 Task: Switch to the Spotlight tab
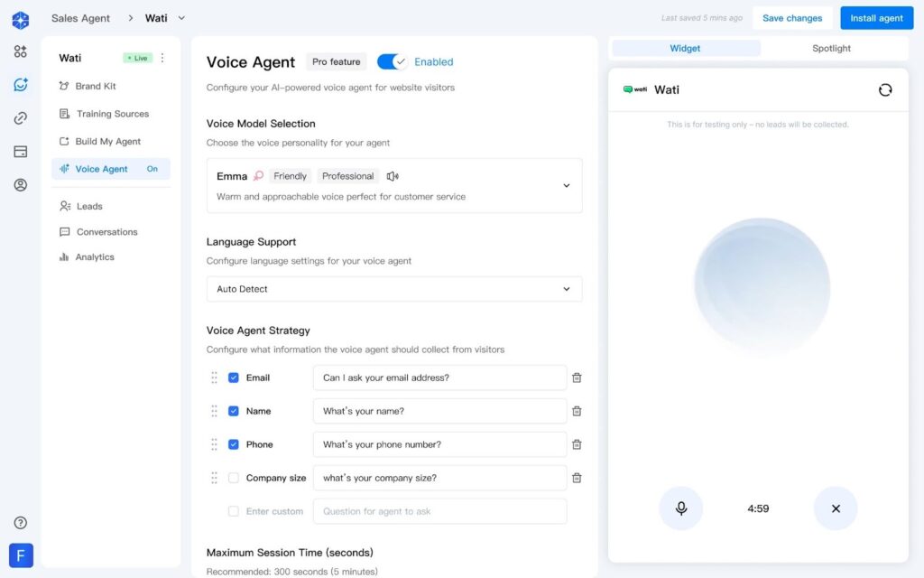[x=831, y=49]
